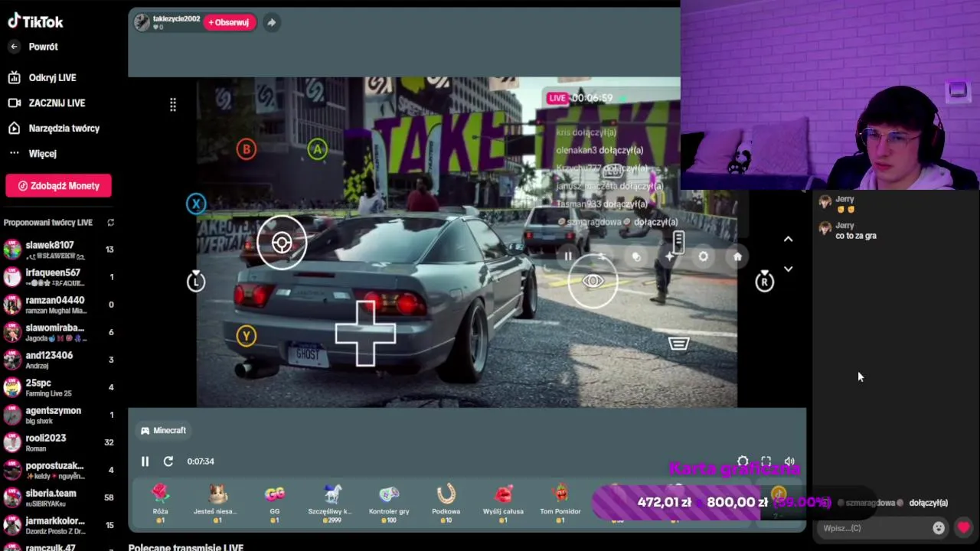Tap the blue X controller button

[196, 204]
